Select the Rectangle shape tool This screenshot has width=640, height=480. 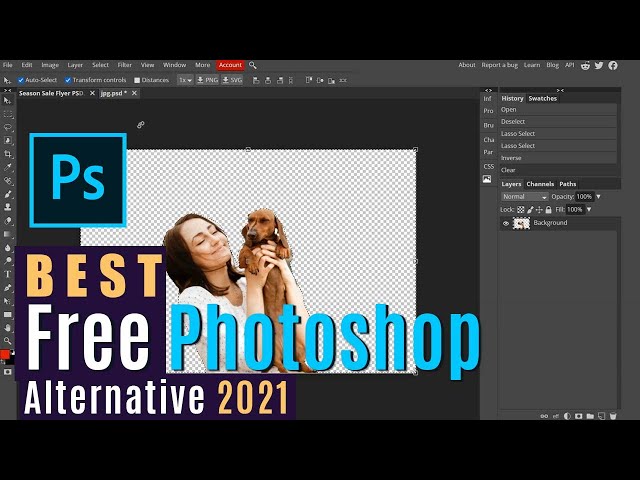[x=8, y=314]
